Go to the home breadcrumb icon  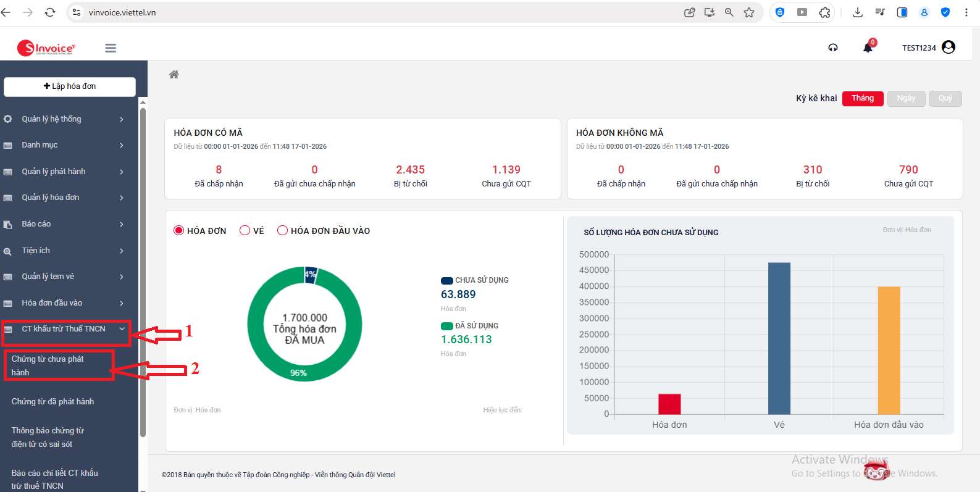pyautogui.click(x=174, y=75)
